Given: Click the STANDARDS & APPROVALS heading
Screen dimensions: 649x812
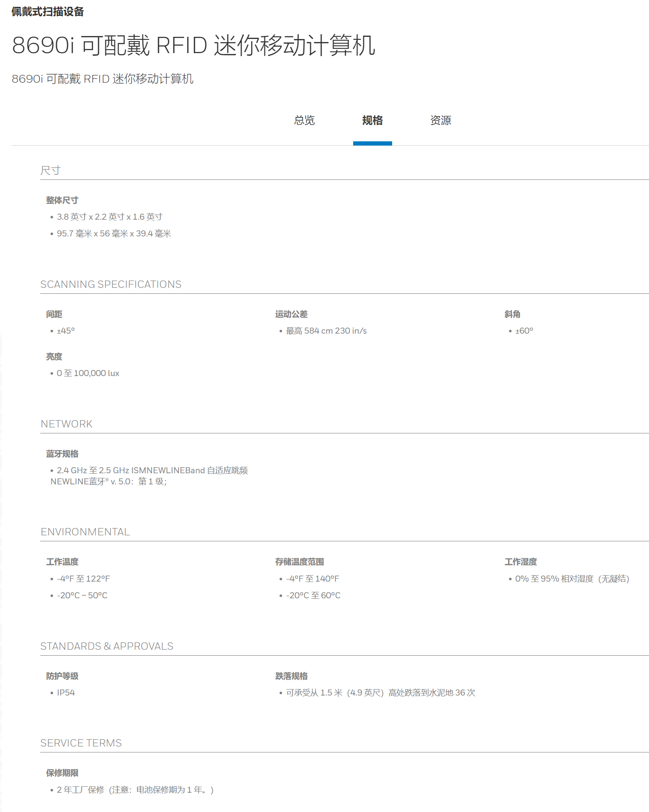Looking at the screenshot, I should tap(107, 646).
